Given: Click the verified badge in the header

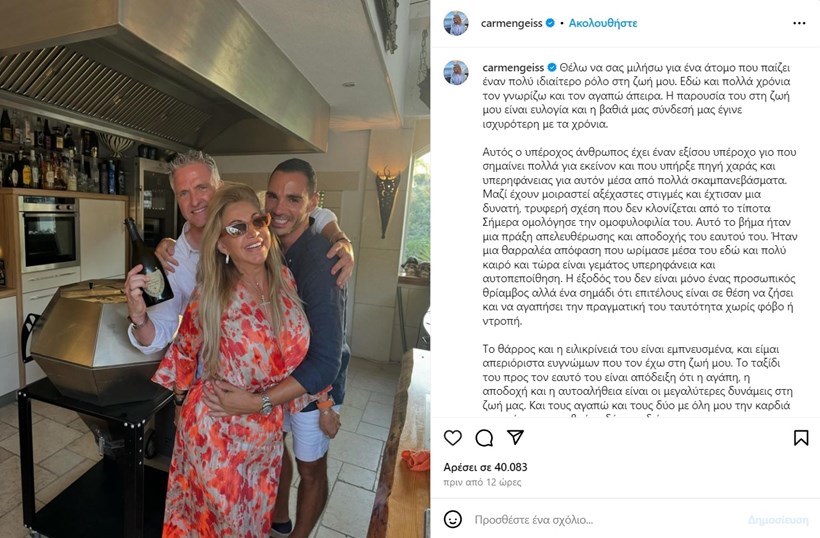Looking at the screenshot, I should point(550,23).
